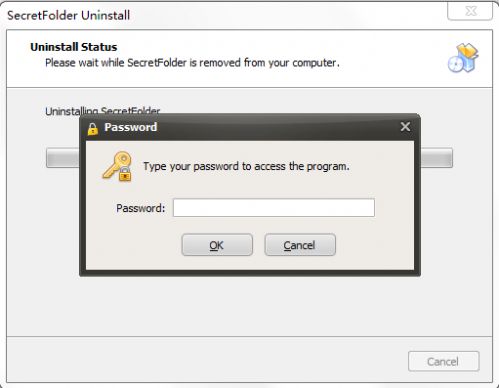Click the right end of uninstall progress bar

tap(437, 158)
